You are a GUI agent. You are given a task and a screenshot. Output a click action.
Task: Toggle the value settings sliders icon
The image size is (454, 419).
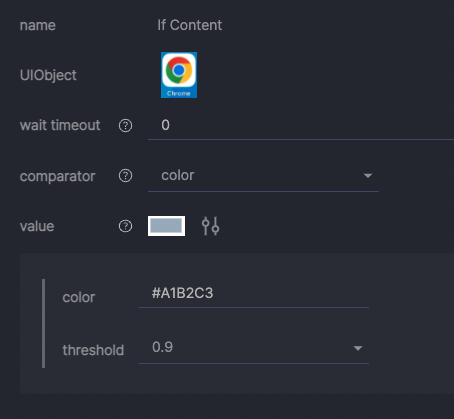point(210,226)
